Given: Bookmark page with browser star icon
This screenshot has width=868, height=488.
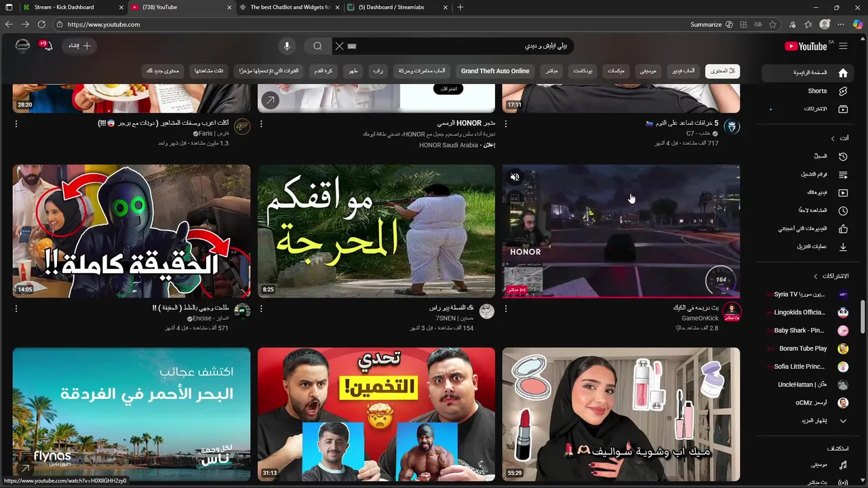Looking at the screenshot, I should [772, 24].
